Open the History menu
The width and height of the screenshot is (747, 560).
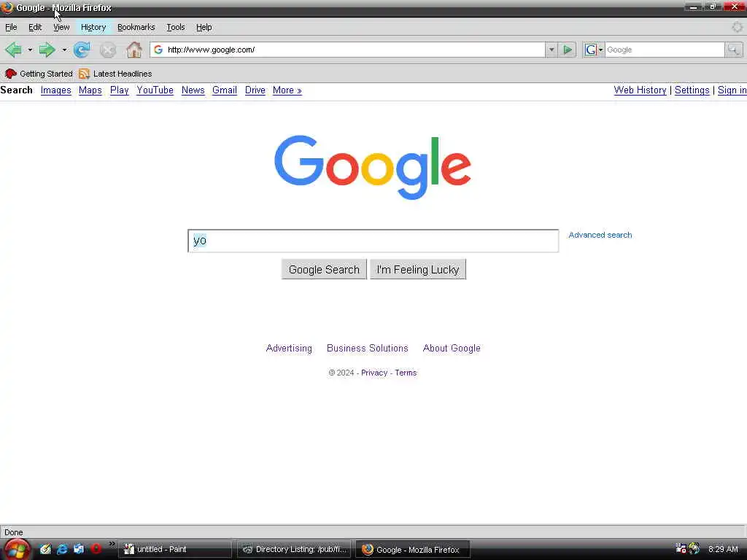(93, 27)
